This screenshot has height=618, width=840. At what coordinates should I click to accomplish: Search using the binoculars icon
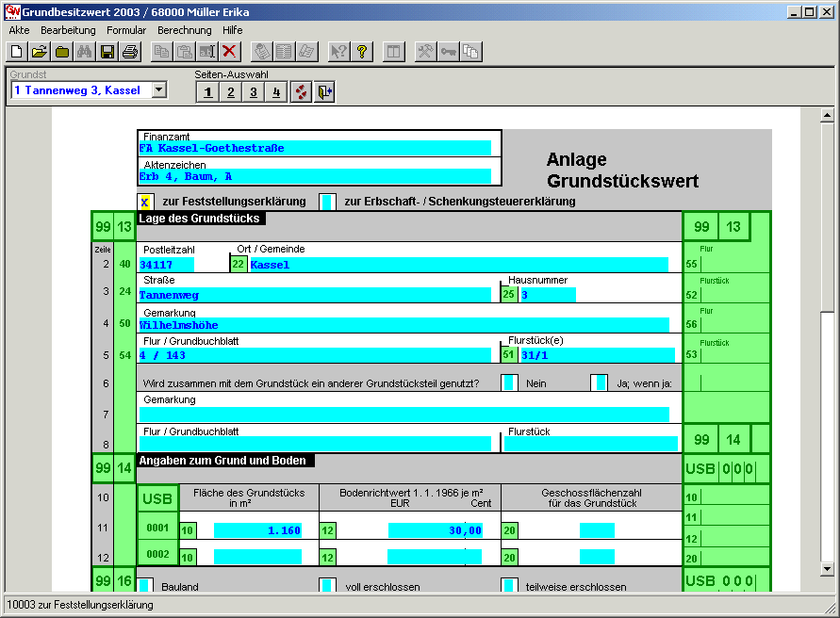[85, 52]
